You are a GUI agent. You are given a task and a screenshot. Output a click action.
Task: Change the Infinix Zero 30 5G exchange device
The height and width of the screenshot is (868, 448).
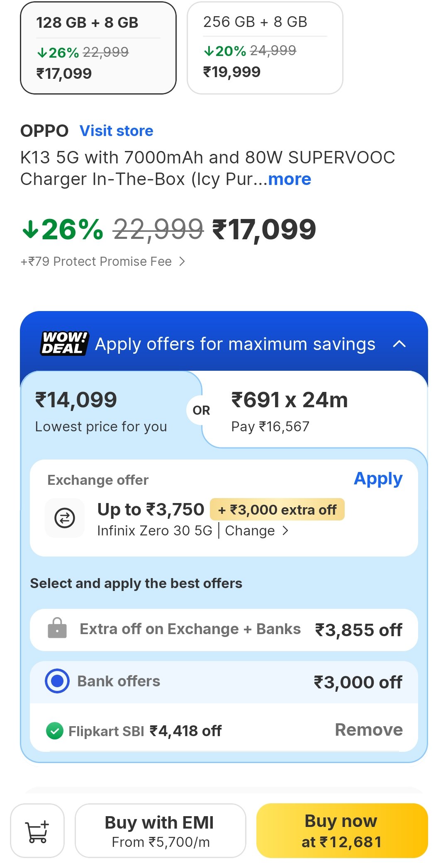256,531
